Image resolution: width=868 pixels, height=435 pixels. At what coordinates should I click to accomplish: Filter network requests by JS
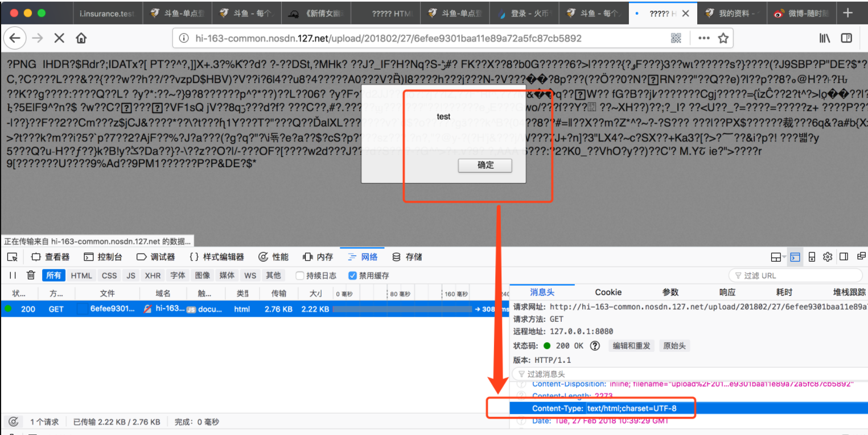[131, 275]
